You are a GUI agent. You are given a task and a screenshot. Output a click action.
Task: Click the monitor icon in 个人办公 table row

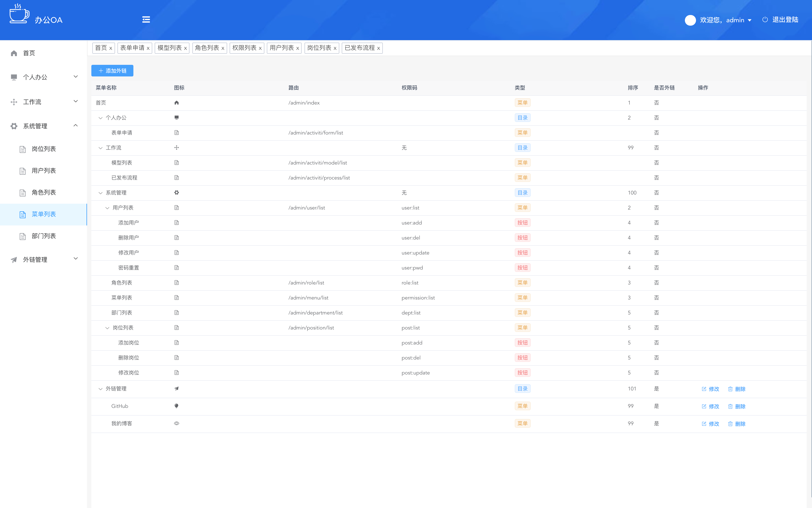pos(176,118)
